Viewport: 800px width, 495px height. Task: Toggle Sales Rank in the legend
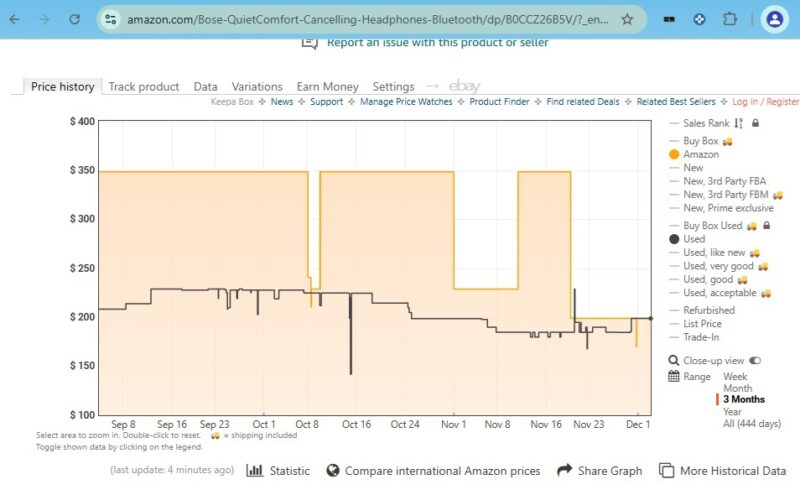pos(706,123)
